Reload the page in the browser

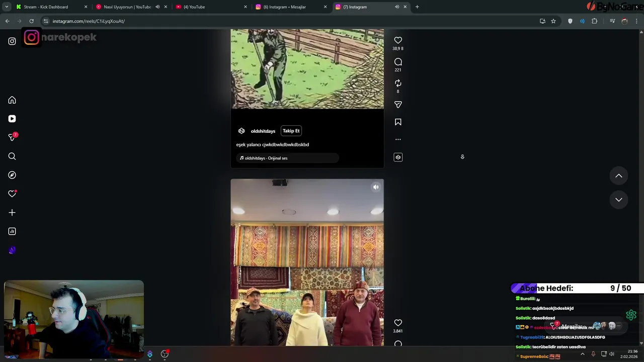31,21
